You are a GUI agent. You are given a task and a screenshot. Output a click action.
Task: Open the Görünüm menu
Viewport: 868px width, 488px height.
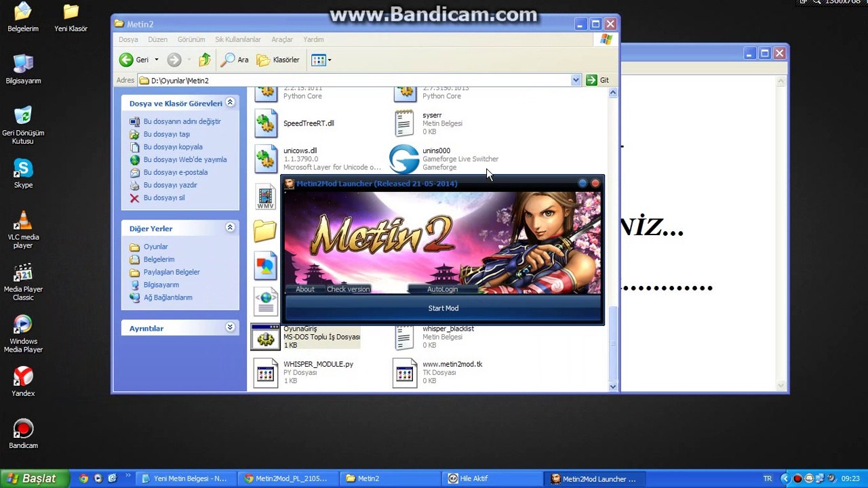click(191, 39)
